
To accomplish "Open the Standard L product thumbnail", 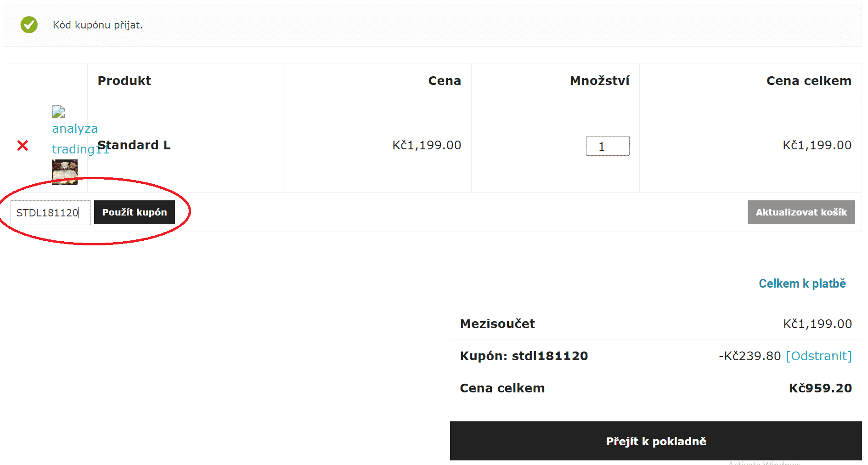I will tap(65, 172).
